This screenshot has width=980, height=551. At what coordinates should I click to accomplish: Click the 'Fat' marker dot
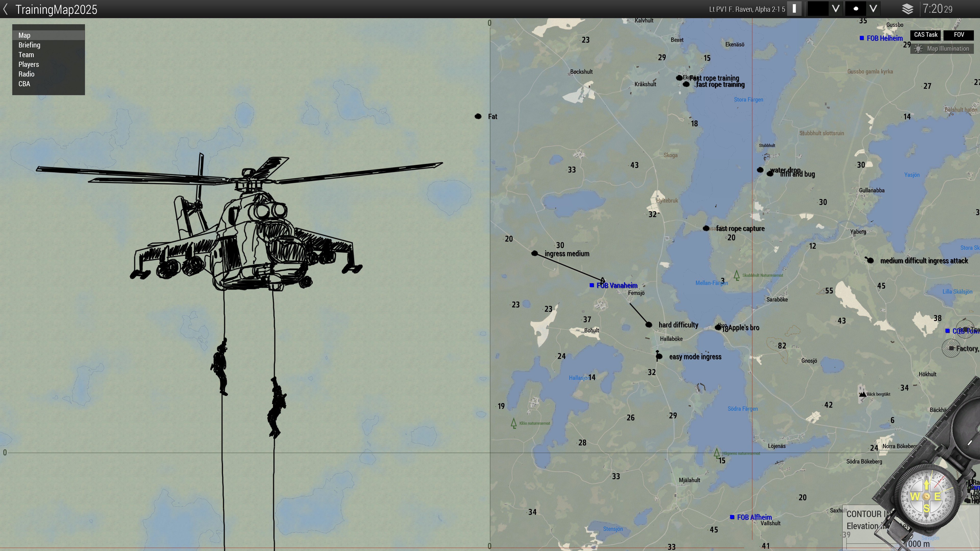pos(478,116)
